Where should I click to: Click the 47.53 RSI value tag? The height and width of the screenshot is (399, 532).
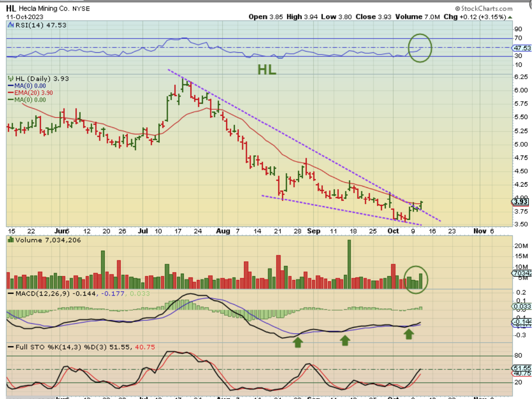(522, 48)
